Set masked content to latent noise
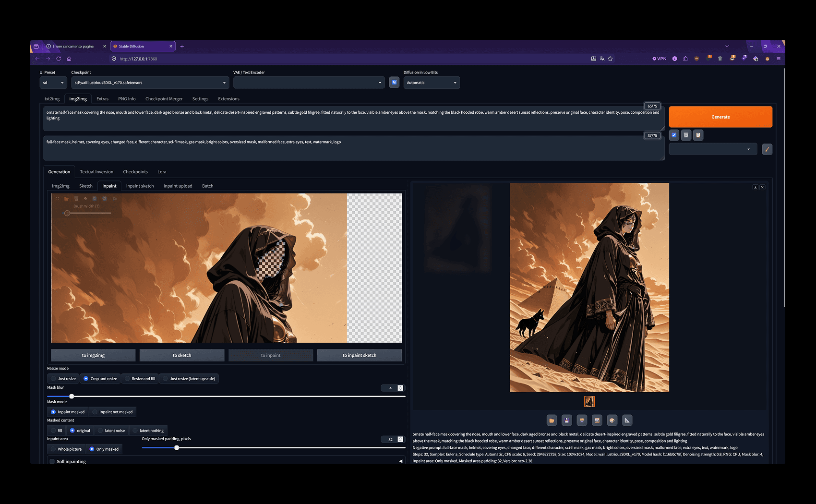The width and height of the screenshot is (816, 504). [111, 431]
